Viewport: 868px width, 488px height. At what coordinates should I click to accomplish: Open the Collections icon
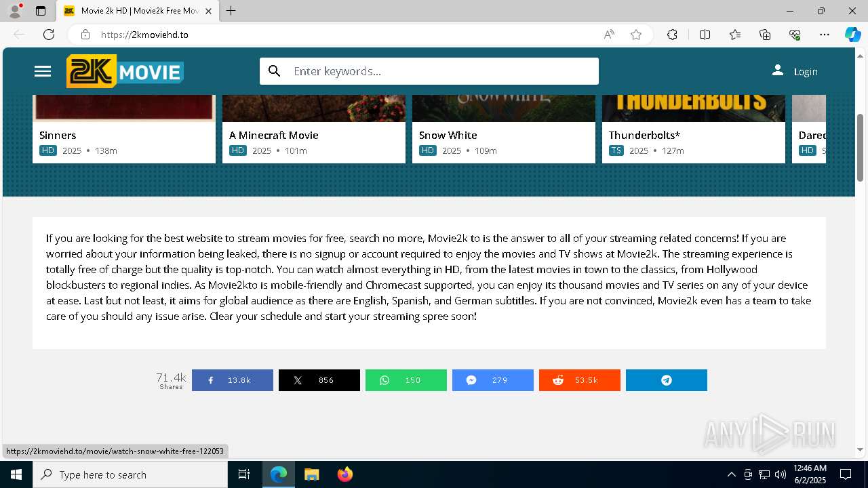[x=765, y=35]
